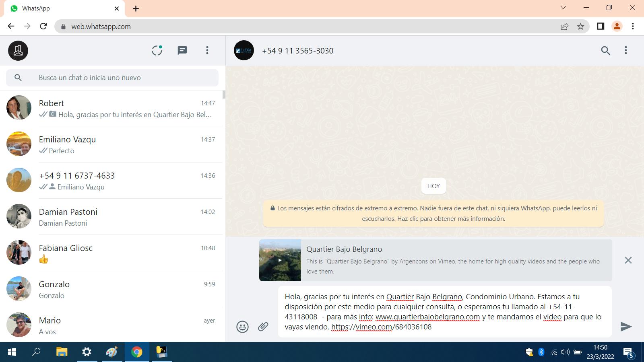Select Damian Pastoni chat
The height and width of the screenshot is (362, 644).
111,217
